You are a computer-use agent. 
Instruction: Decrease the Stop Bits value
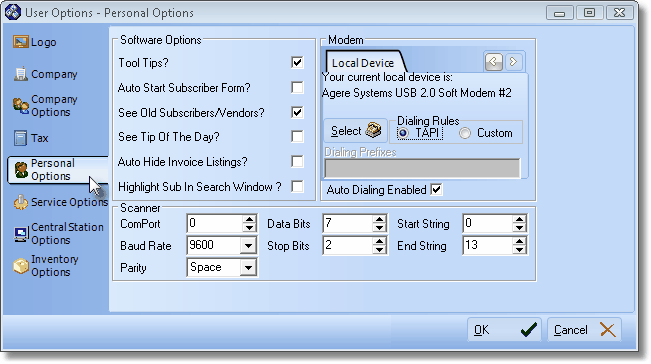pos(379,249)
